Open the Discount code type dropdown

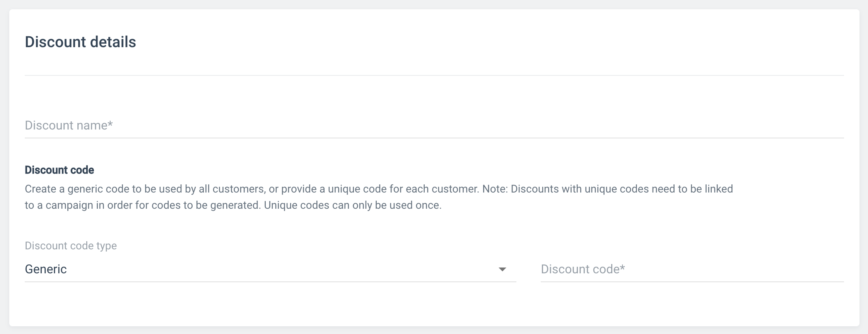coord(270,269)
